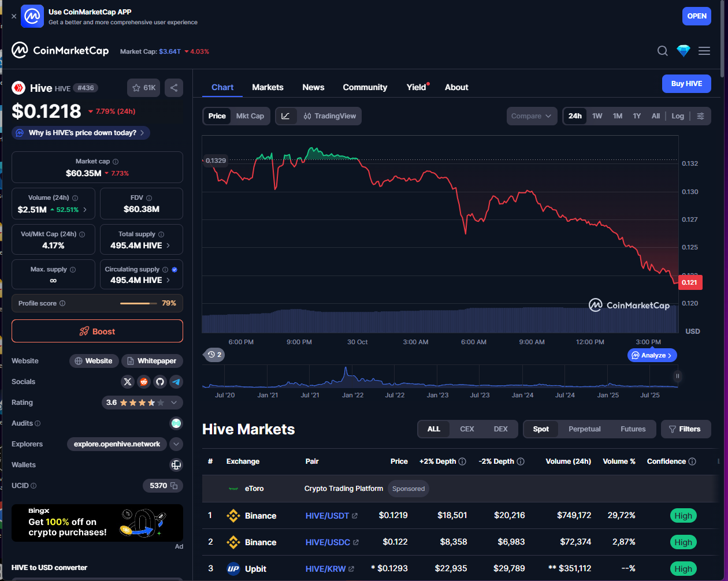
Task: Click the Market cap info icon
Action: [x=116, y=162]
